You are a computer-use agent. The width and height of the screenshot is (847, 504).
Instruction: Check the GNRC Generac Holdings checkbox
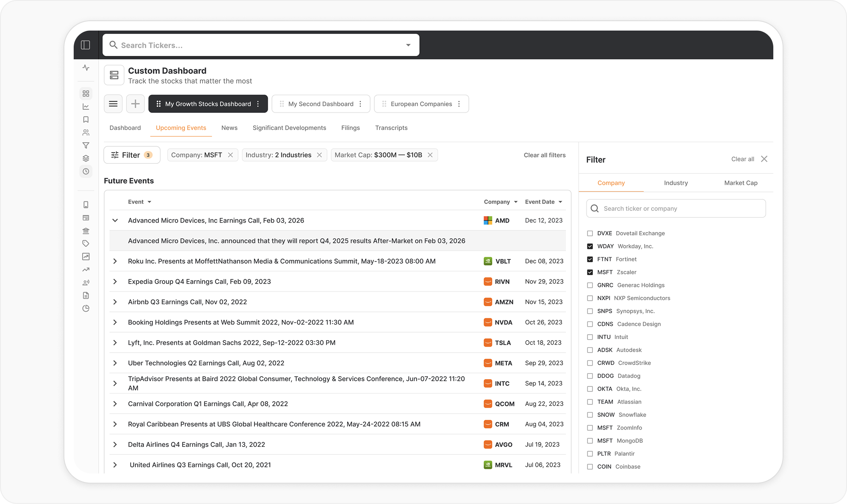(x=590, y=285)
